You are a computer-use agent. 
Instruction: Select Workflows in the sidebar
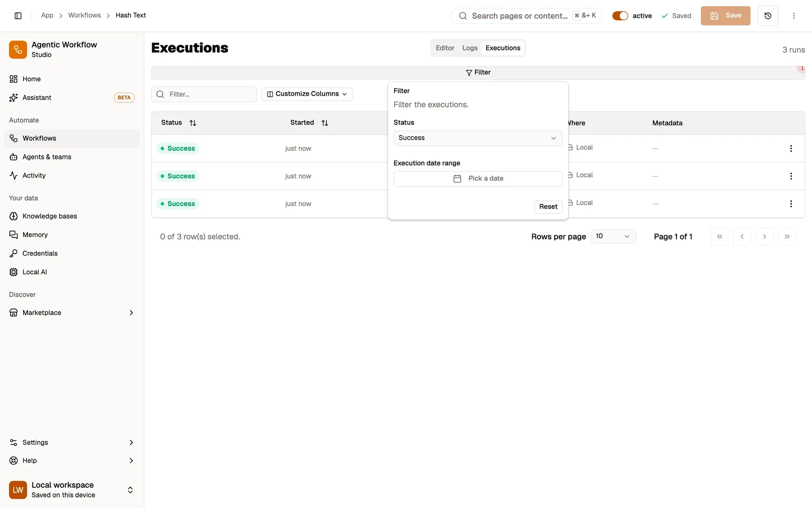72,138
